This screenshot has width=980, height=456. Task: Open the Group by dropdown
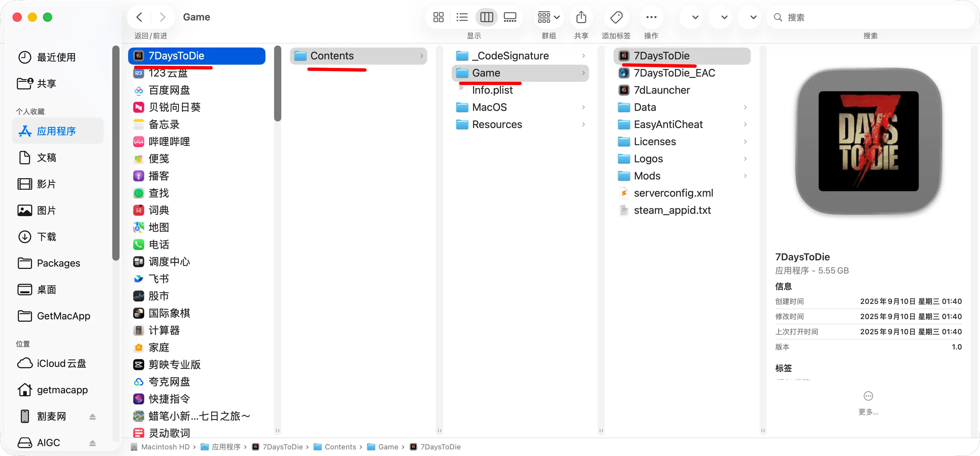548,17
